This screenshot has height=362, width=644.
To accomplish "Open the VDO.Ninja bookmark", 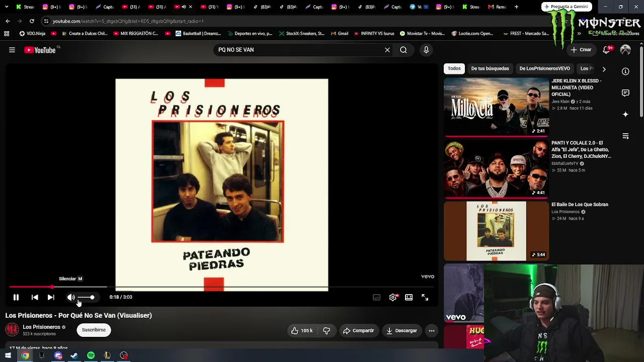I will tap(32, 34).
